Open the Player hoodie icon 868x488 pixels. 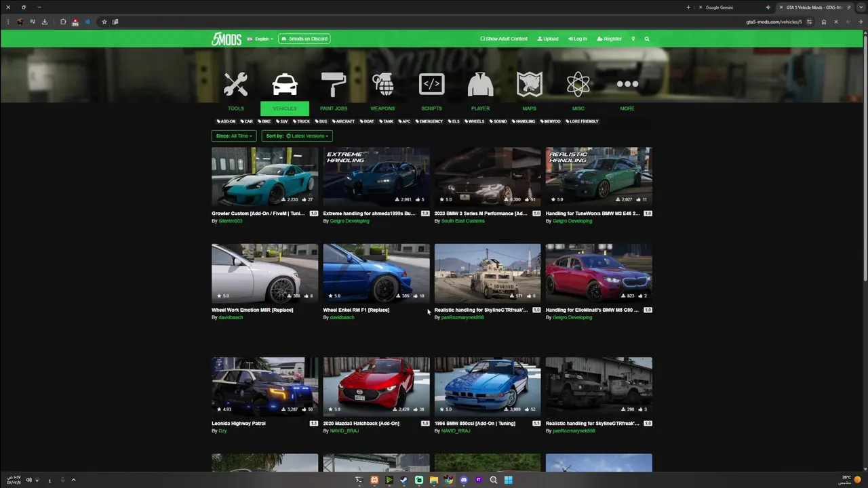[480, 85]
